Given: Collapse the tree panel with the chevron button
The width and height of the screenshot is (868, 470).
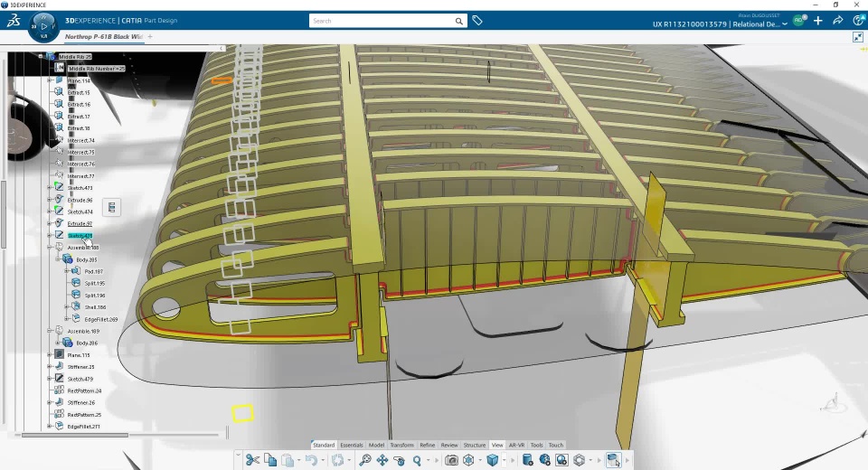Looking at the screenshot, I should click(222, 49).
